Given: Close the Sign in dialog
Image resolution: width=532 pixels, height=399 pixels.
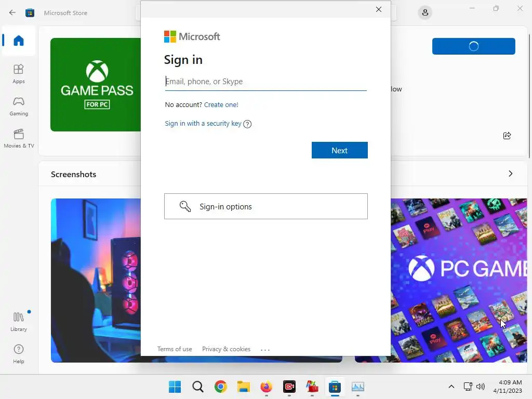Looking at the screenshot, I should pos(379,9).
